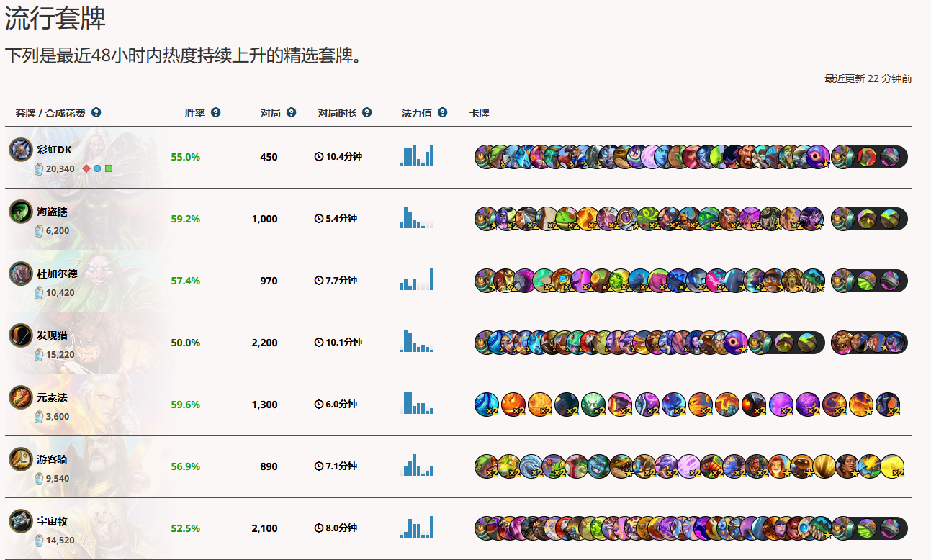
Task: Click the 8.0分钟 duration value
Action: 341,528
